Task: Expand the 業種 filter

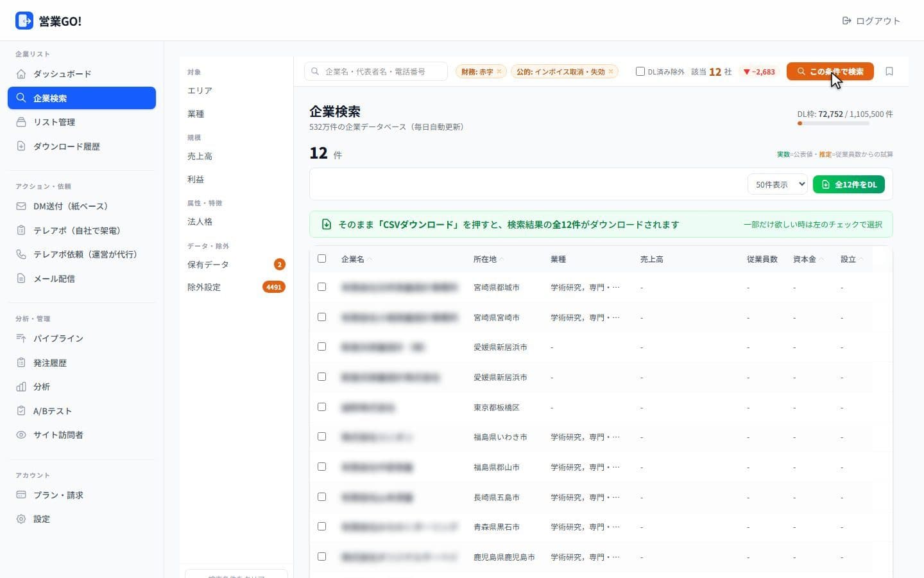Action: (x=236, y=114)
